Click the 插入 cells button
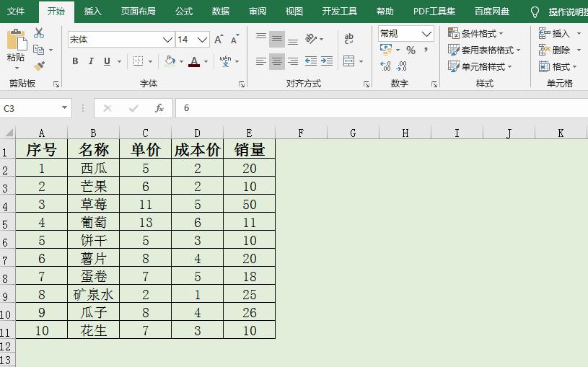Image resolution: width=588 pixels, height=367 pixels. tap(555, 33)
